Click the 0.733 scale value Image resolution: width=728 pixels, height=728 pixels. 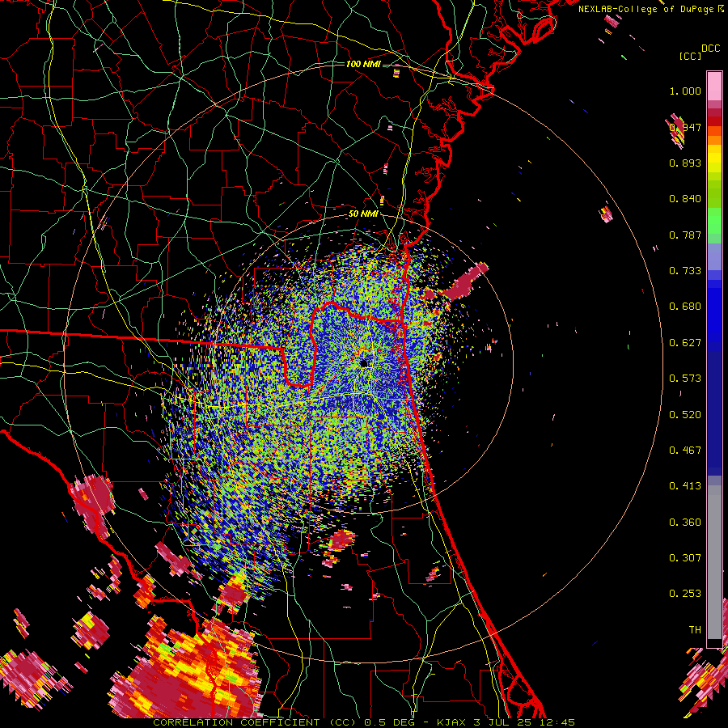coord(685,271)
